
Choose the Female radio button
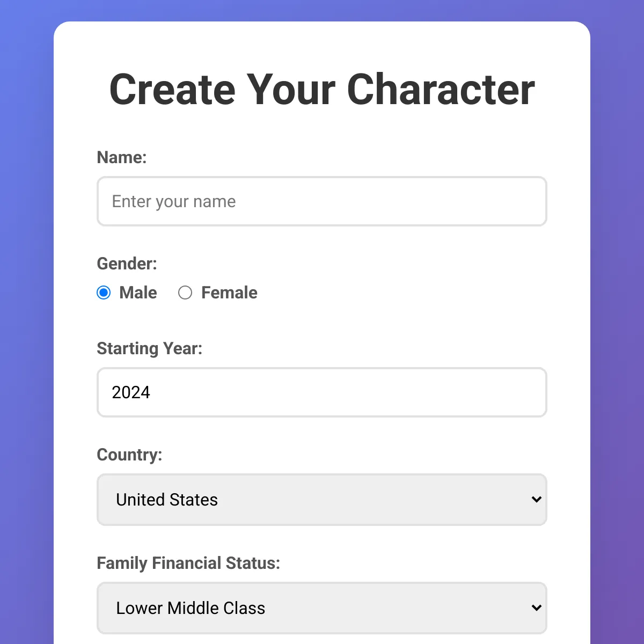click(x=185, y=292)
